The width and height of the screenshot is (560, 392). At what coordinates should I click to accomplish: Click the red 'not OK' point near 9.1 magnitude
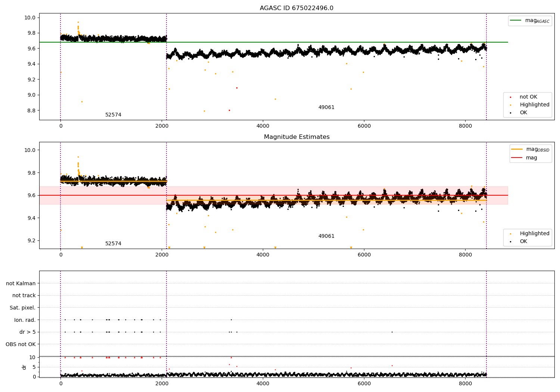click(x=237, y=88)
